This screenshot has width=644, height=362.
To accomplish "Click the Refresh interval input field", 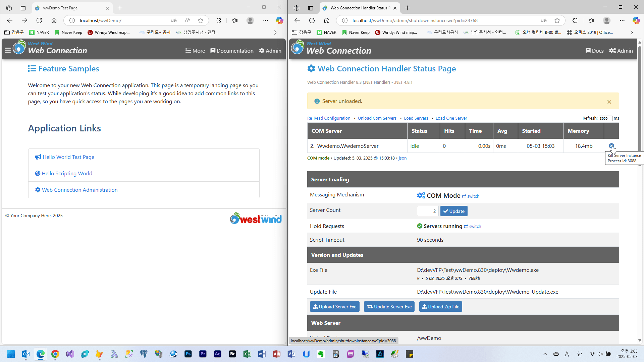I will pos(605,118).
